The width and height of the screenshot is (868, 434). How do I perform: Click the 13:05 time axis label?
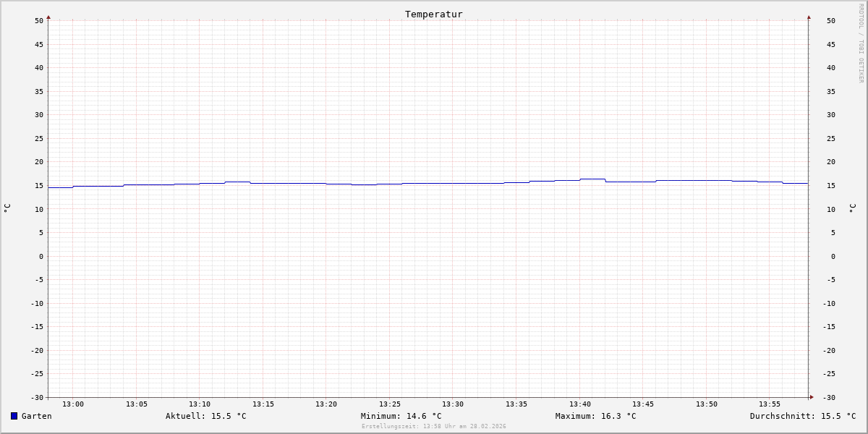137,404
